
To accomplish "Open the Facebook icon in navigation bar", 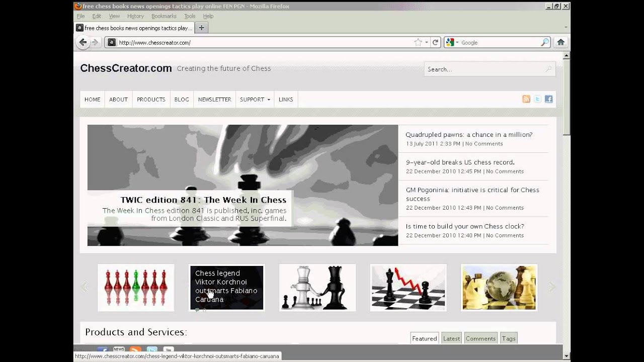I will point(548,99).
